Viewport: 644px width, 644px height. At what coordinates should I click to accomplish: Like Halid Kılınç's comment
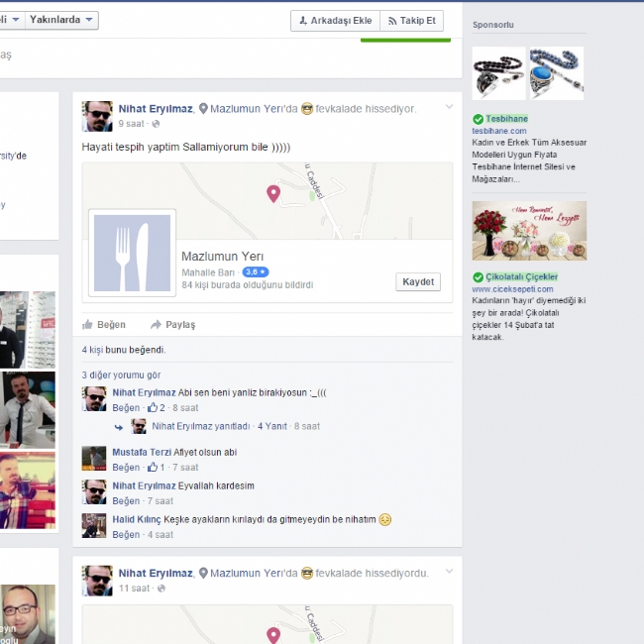(126, 535)
